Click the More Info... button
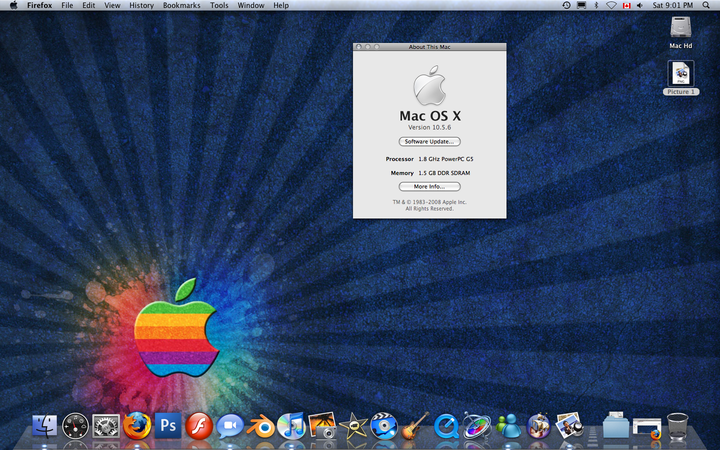Screen dimensions: 720x450 pyautogui.click(x=429, y=186)
